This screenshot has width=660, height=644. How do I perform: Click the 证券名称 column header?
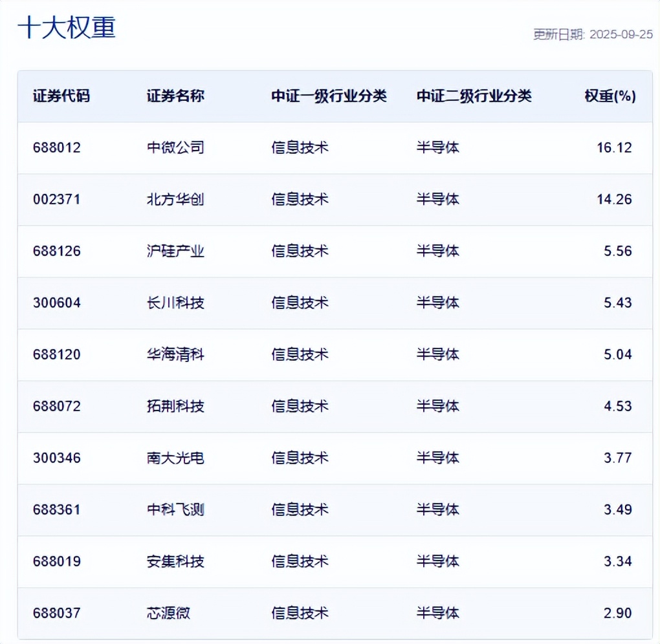pos(175,96)
